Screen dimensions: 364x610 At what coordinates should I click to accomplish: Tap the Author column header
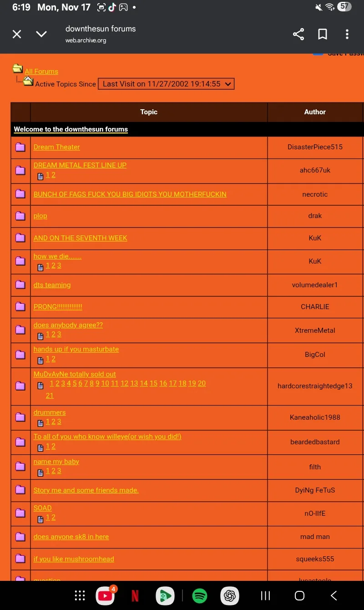point(315,112)
